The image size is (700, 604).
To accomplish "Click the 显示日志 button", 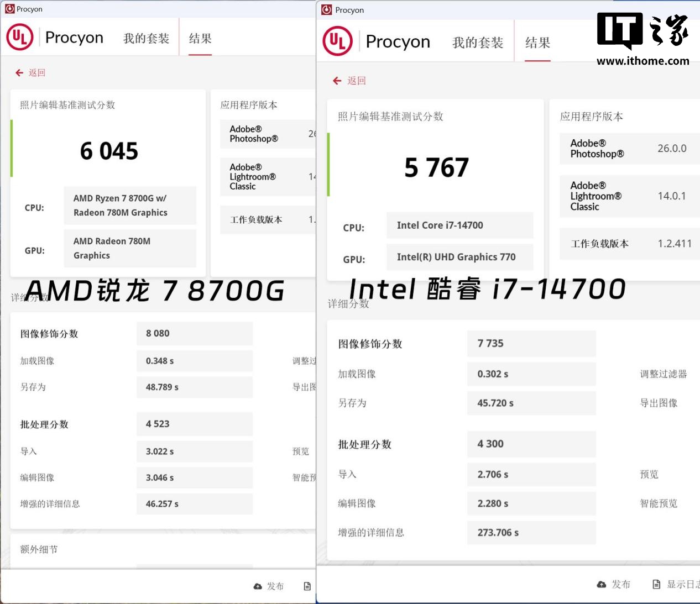I will [x=682, y=584].
